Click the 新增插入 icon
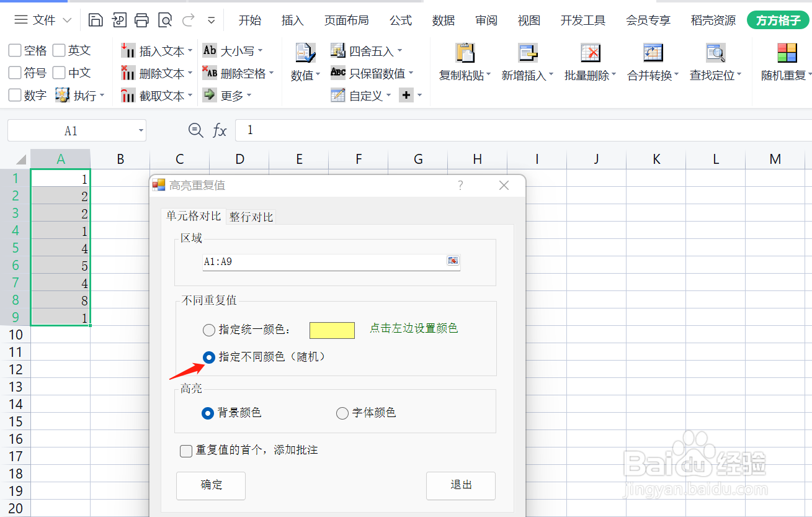812x517 pixels. click(527, 53)
